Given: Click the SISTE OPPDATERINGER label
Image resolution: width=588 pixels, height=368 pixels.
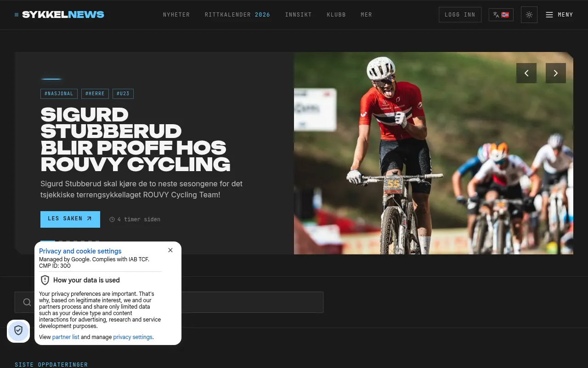Looking at the screenshot, I should (51, 365).
